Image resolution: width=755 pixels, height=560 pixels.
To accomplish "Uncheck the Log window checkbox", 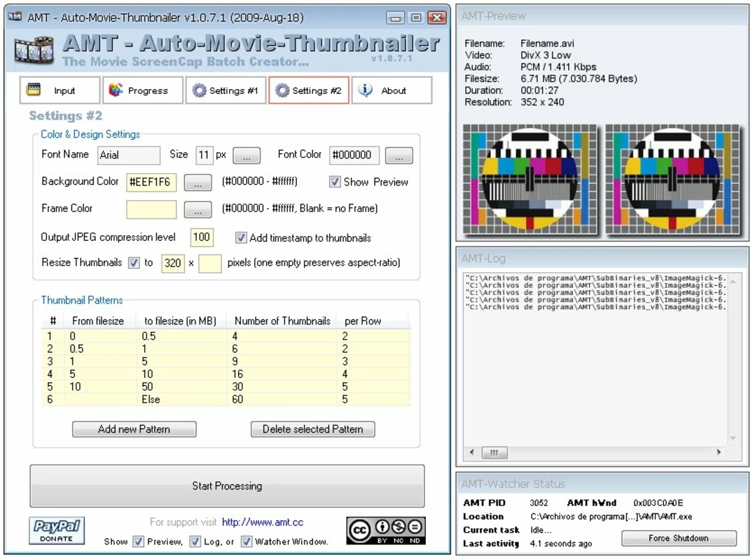I will [195, 542].
